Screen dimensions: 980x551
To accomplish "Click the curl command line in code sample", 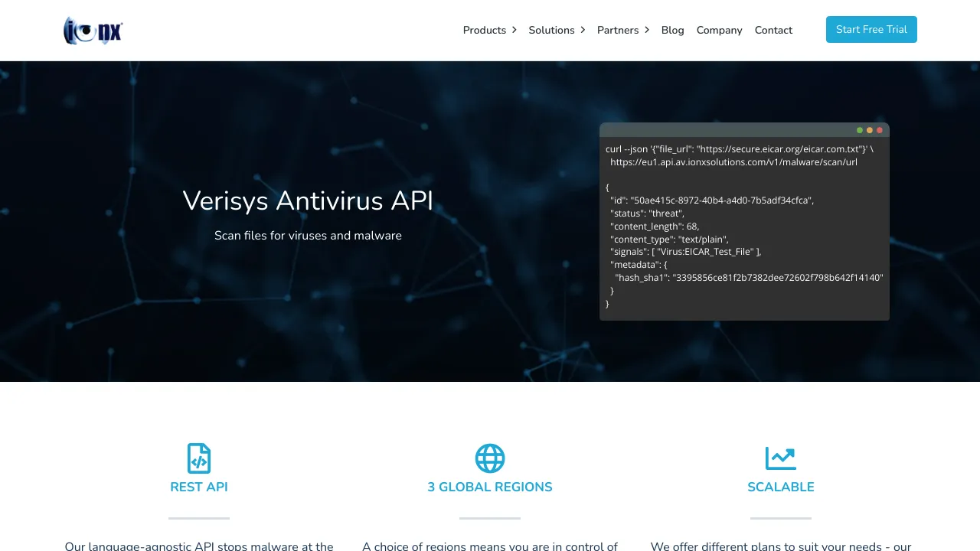I will click(740, 148).
